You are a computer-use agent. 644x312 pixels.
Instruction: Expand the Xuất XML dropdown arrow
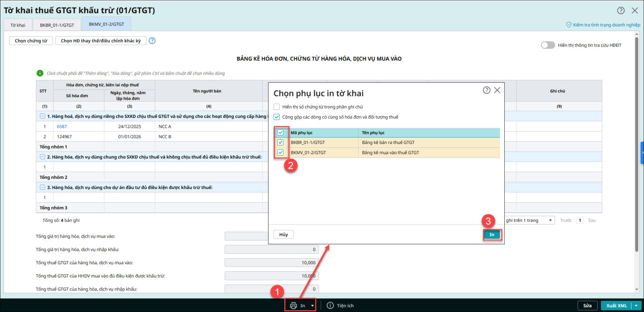pos(636,306)
